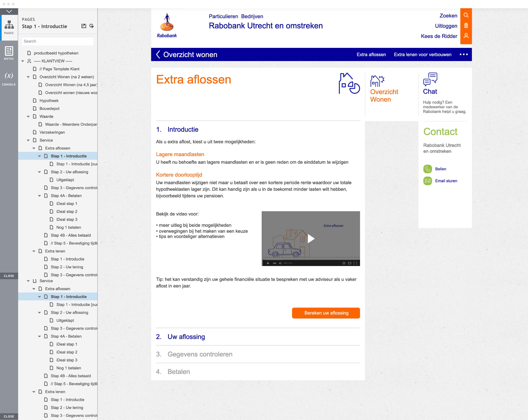The height and width of the screenshot is (420, 528).
Task: Click the Rabobank logo
Action: (x=167, y=26)
